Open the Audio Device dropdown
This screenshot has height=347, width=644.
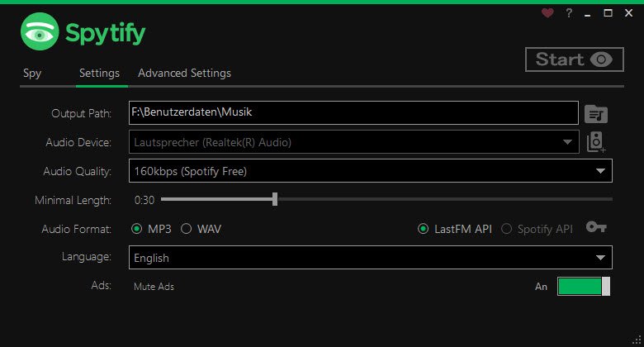(x=567, y=142)
